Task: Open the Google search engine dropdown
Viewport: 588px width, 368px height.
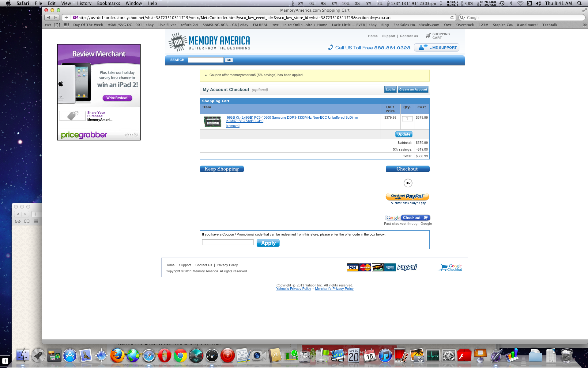Action: click(462, 18)
